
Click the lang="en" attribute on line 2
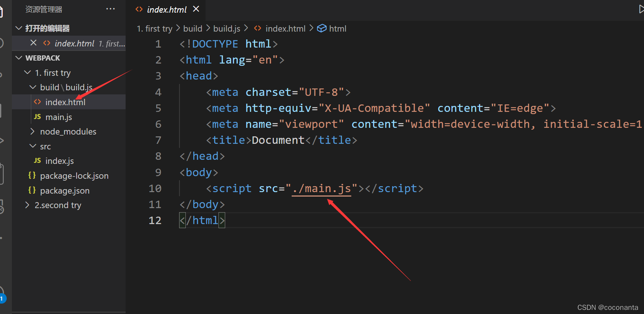point(248,60)
